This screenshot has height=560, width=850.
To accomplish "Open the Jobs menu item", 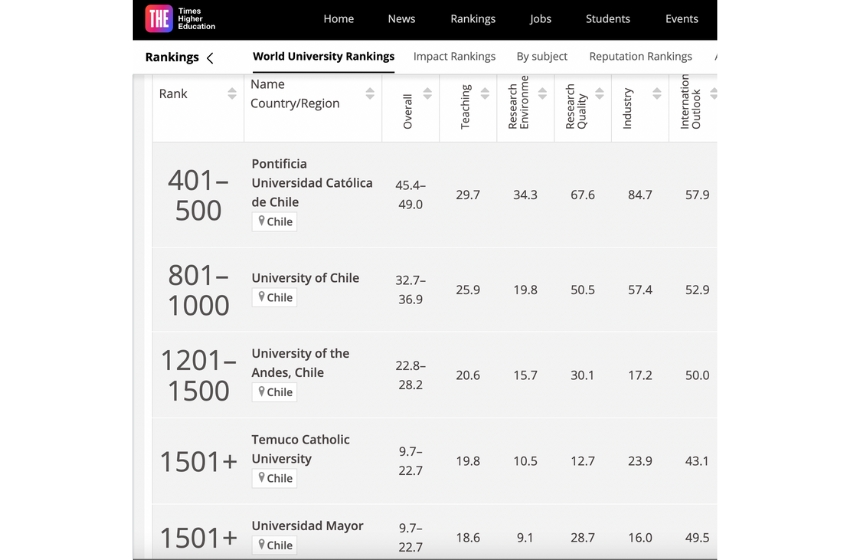I will click(x=540, y=19).
